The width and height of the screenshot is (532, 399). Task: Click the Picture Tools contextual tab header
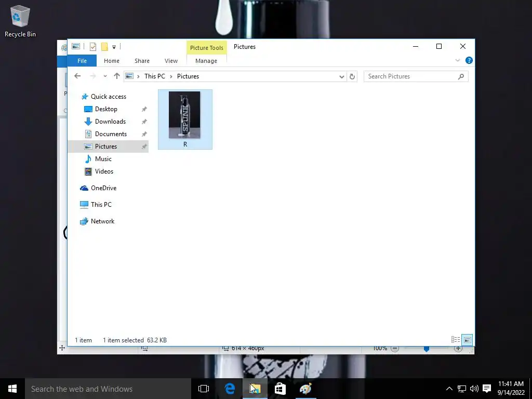click(207, 48)
